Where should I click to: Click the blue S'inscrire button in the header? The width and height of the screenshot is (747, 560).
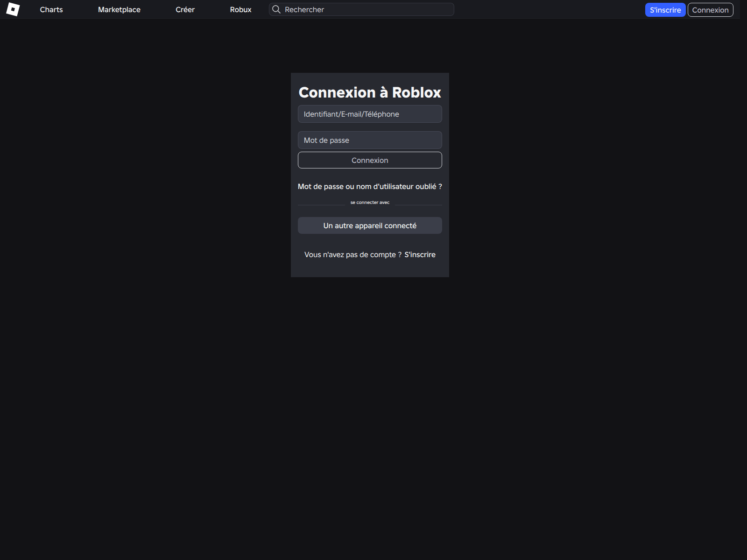(665, 10)
